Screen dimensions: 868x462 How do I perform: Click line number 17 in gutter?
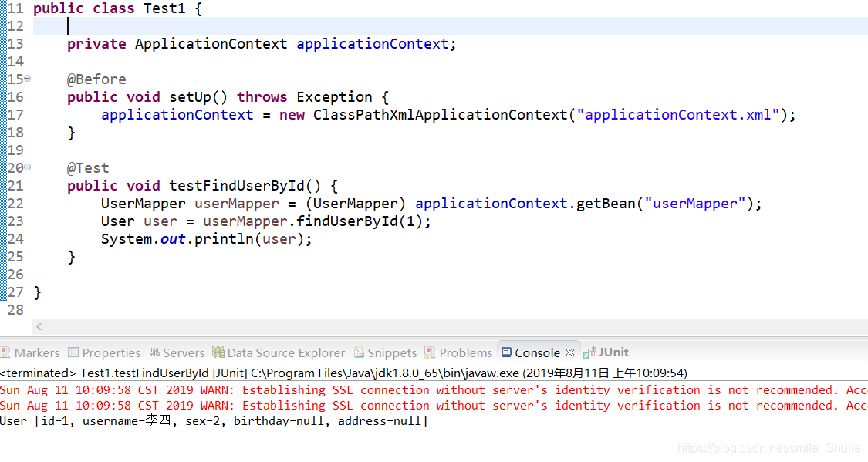(x=15, y=114)
